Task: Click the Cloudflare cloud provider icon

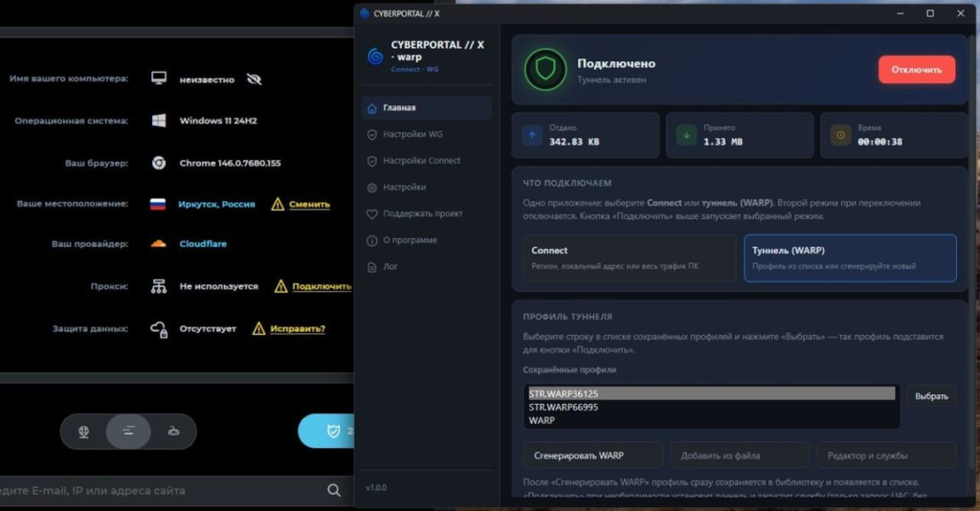Action: click(159, 244)
